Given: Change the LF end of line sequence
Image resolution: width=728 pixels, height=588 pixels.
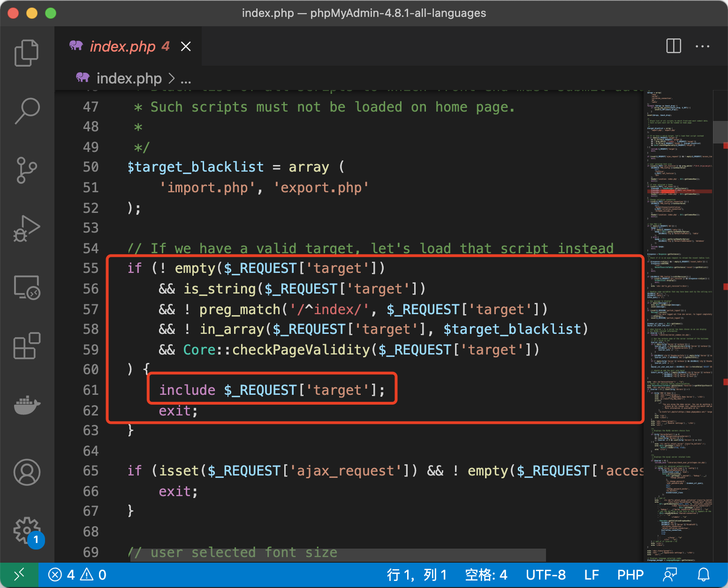Looking at the screenshot, I should pyautogui.click(x=591, y=575).
